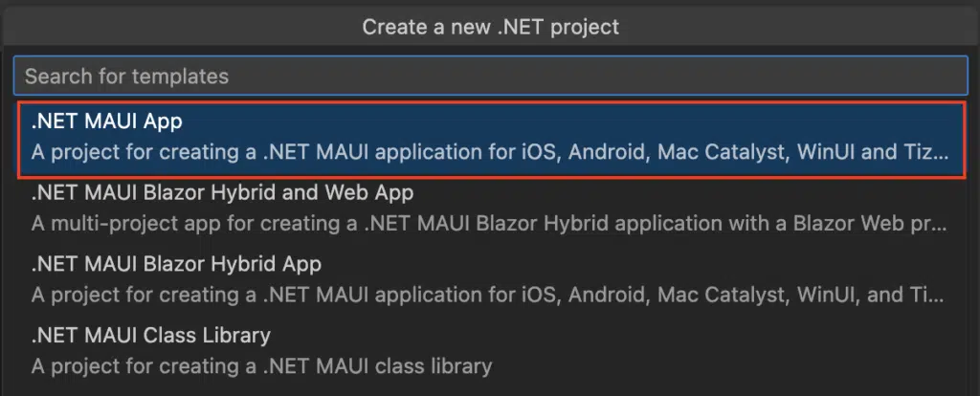The image size is (980, 396).
Task: Click the highlighted first template row
Action: (x=490, y=139)
